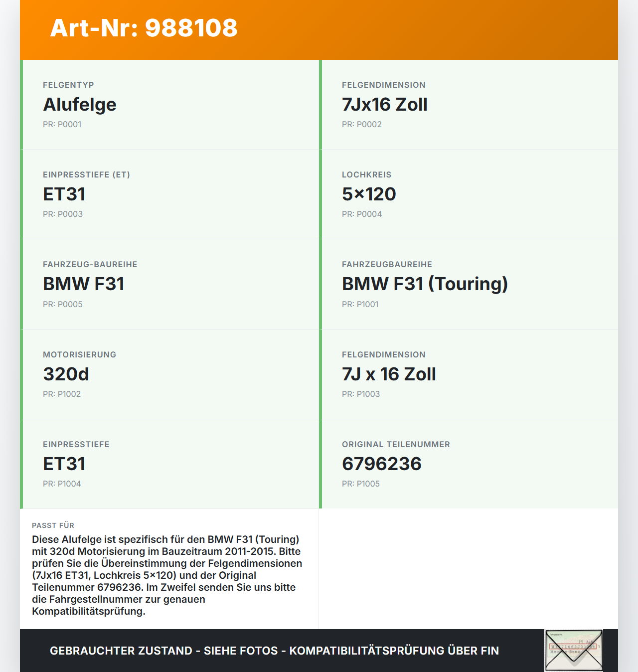Click the Passt Für section heading
The width and height of the screenshot is (638, 672).
(53, 525)
